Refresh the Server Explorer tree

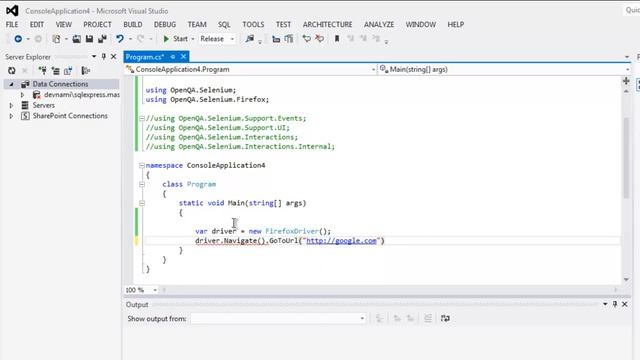click(12, 71)
